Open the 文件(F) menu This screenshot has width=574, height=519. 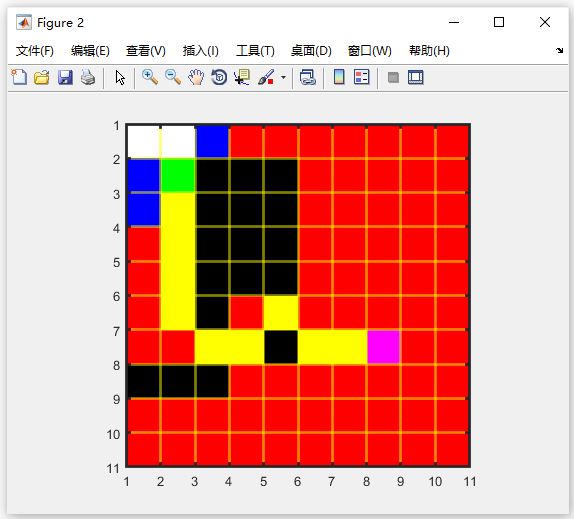pyautogui.click(x=35, y=51)
